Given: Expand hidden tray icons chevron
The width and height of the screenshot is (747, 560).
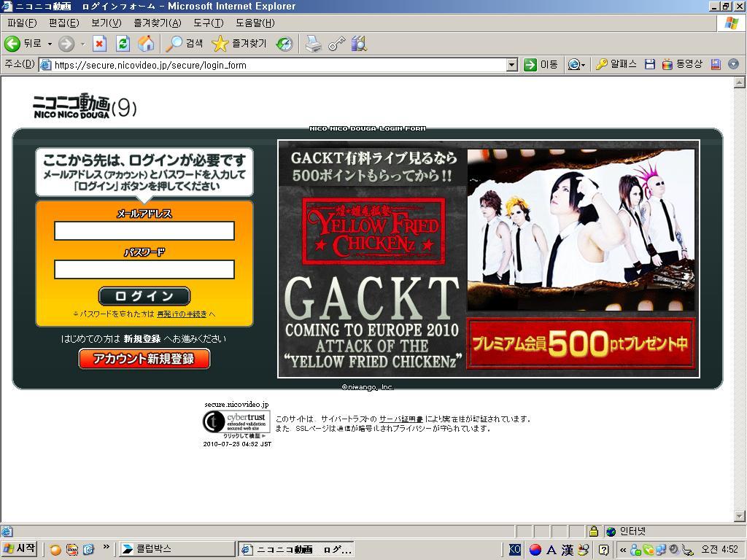Looking at the screenshot, I should click(x=623, y=550).
